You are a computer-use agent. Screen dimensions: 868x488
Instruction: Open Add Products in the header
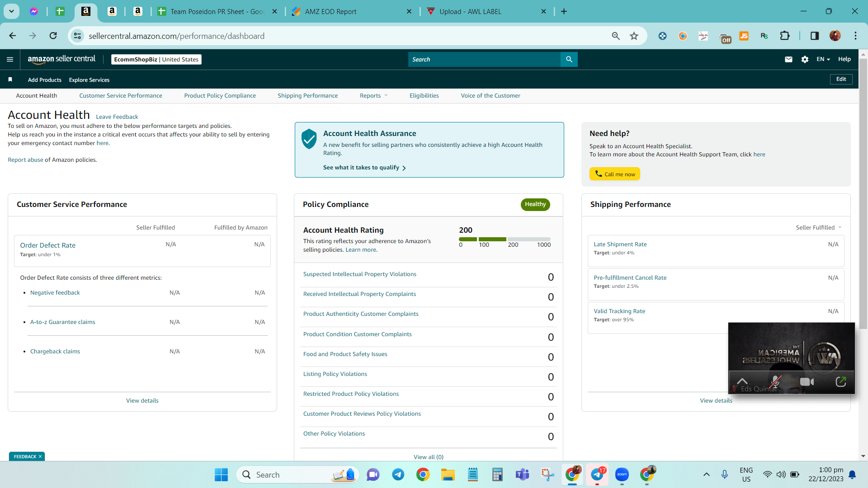45,80
